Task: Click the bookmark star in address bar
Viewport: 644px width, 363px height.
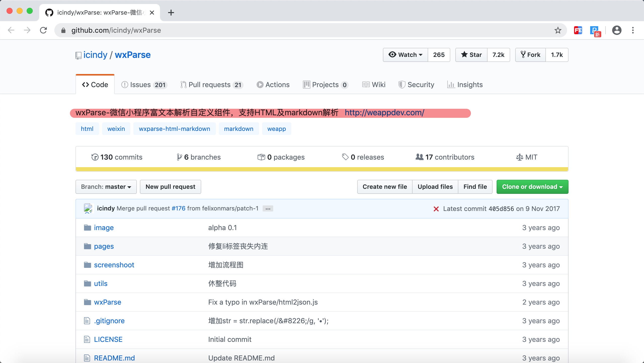Action: (558, 30)
